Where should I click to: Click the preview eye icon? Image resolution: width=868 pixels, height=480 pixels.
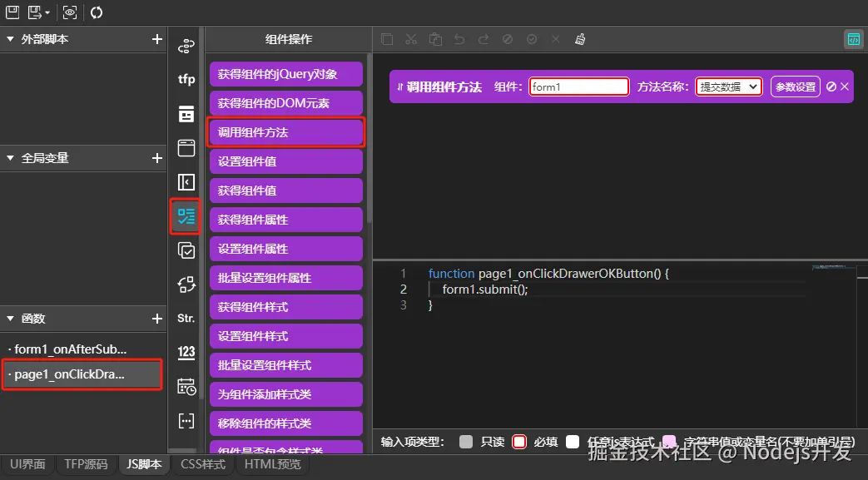click(x=70, y=12)
